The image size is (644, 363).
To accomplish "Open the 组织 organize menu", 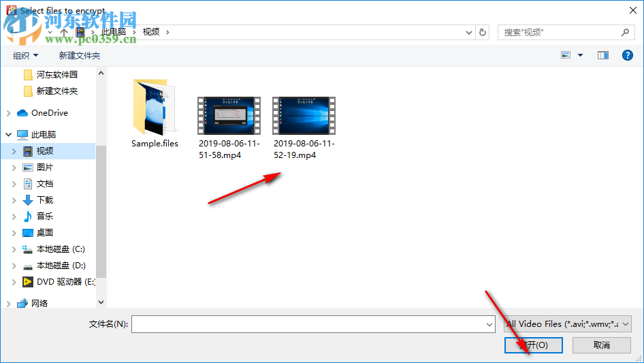I will tap(25, 55).
